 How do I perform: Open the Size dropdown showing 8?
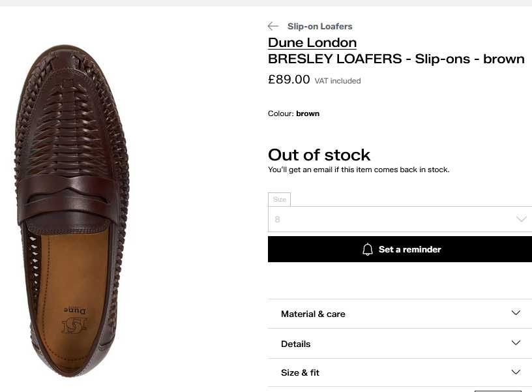click(x=400, y=219)
